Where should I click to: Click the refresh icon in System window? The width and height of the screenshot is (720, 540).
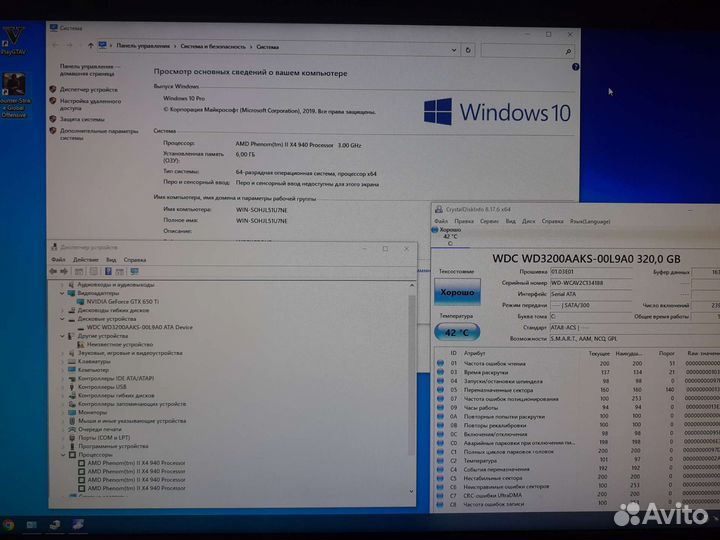(x=468, y=50)
